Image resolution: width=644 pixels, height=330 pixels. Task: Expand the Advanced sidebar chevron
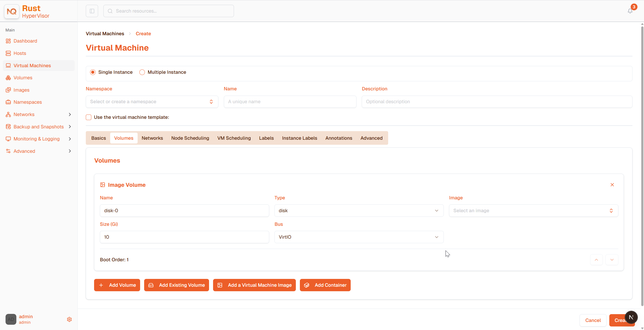pyautogui.click(x=70, y=151)
